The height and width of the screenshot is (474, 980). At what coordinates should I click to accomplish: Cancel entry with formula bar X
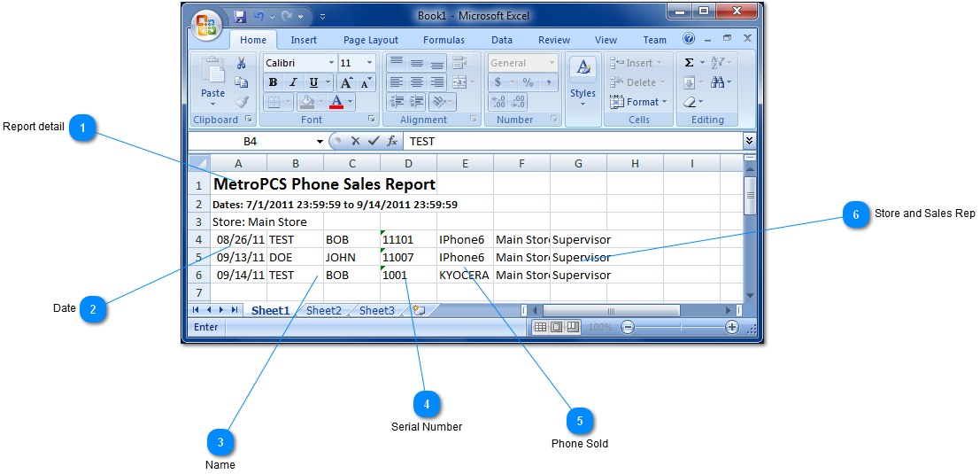pyautogui.click(x=355, y=142)
